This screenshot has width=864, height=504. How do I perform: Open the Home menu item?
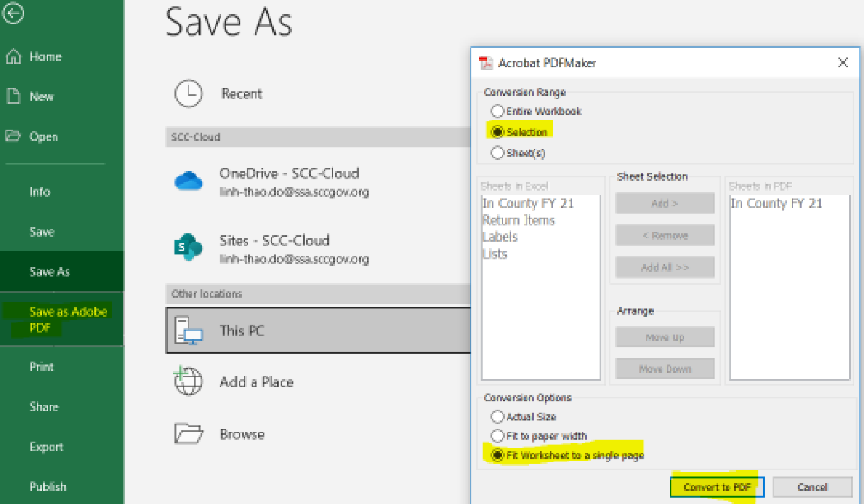tap(62, 56)
